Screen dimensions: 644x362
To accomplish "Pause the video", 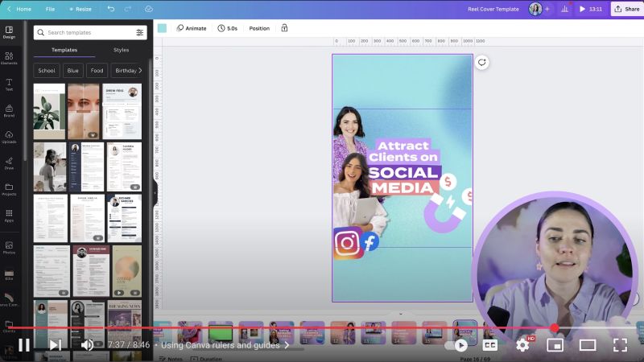I will [x=24, y=345].
